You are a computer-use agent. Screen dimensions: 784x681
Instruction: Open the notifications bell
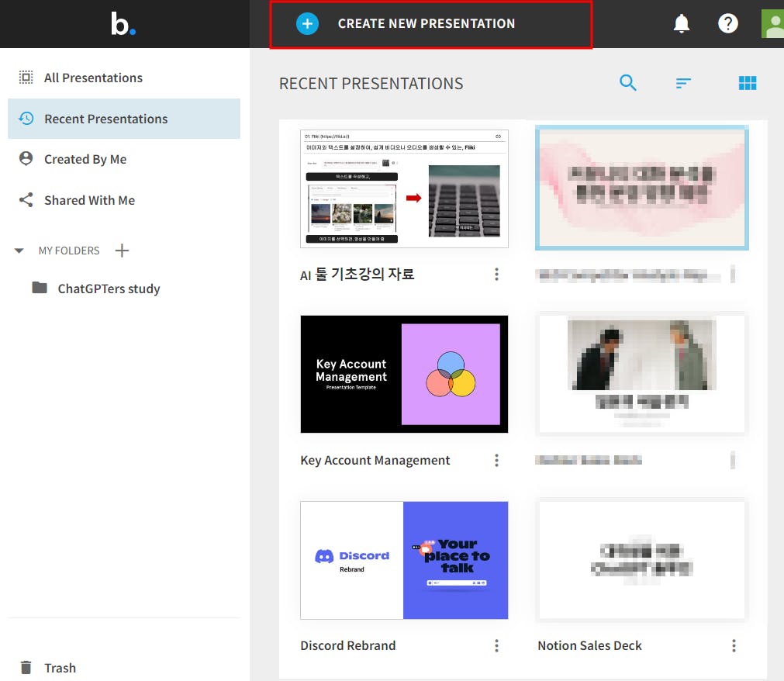tap(681, 23)
